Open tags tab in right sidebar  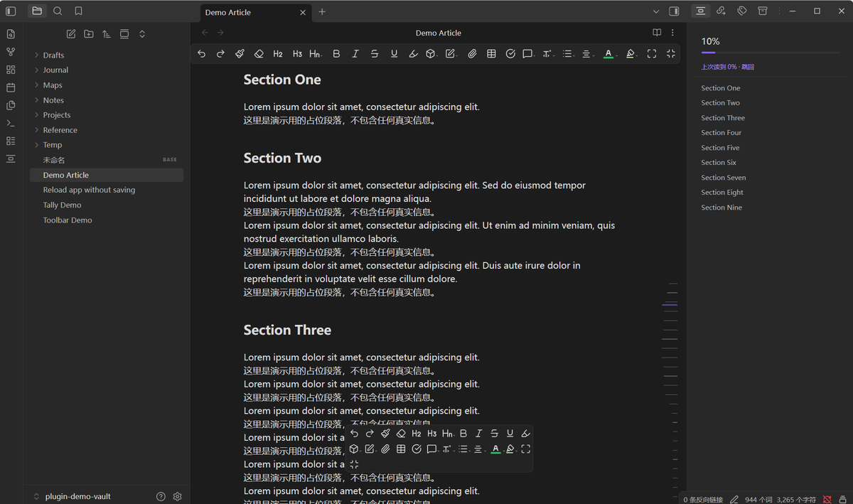click(742, 11)
